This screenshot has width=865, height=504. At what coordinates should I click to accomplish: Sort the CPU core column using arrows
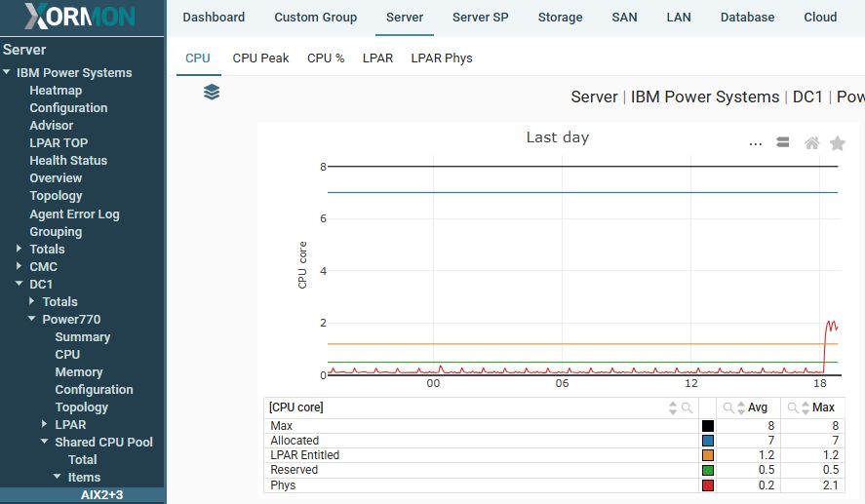673,407
